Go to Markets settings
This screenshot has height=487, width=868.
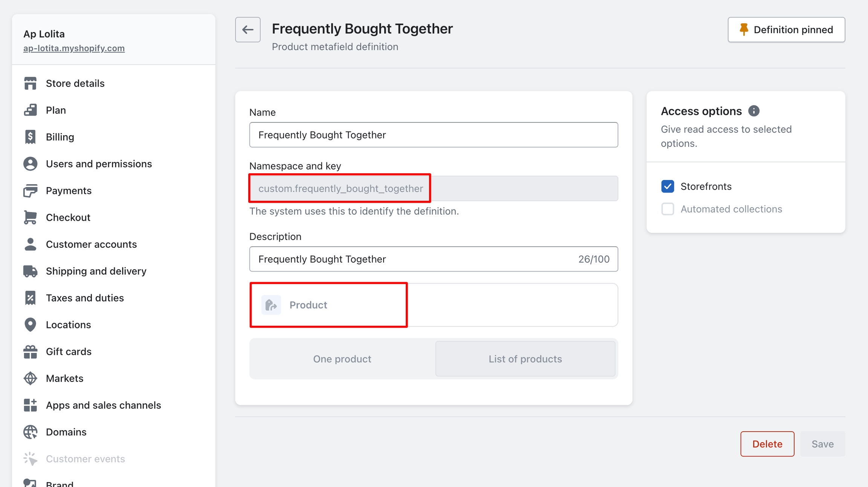coord(64,378)
